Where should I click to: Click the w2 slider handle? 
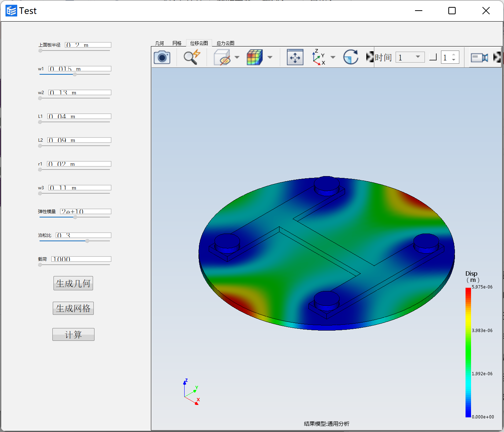point(40,98)
